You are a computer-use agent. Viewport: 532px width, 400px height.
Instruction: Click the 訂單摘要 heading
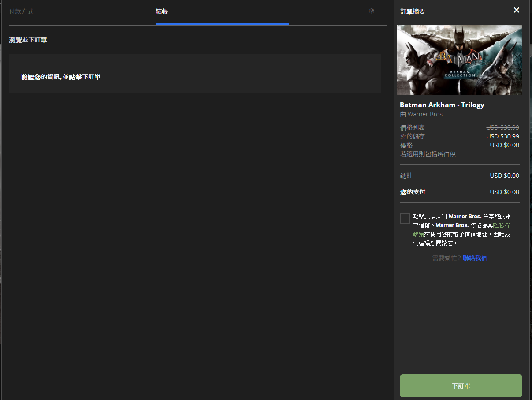tap(413, 11)
